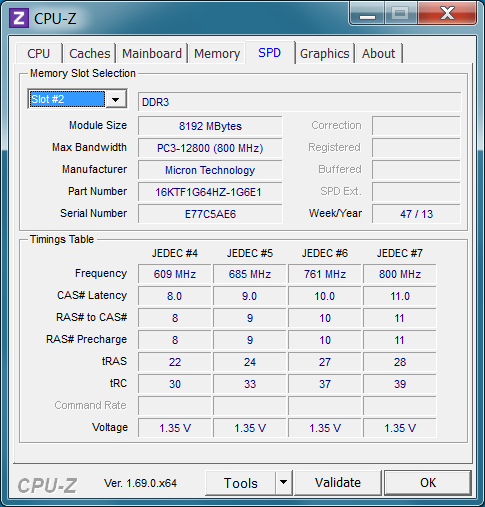Viewport: 485px width, 507px height.
Task: Click the 8192 MBytes module size value
Action: (210, 126)
